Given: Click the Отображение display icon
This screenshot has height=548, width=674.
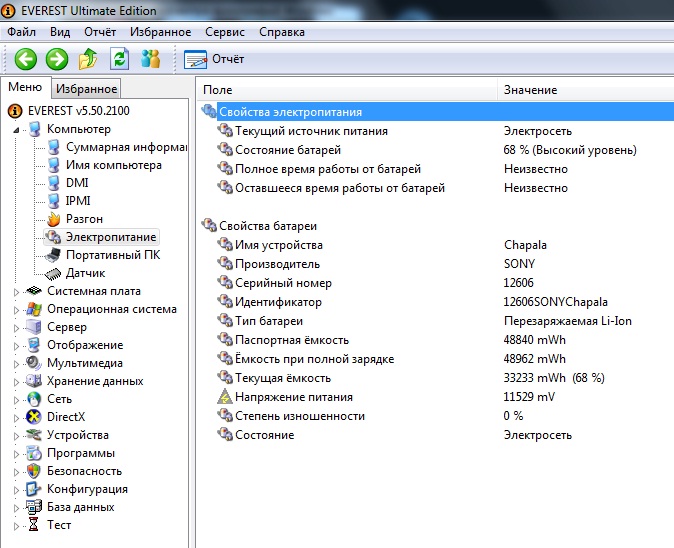Looking at the screenshot, I should click(34, 345).
